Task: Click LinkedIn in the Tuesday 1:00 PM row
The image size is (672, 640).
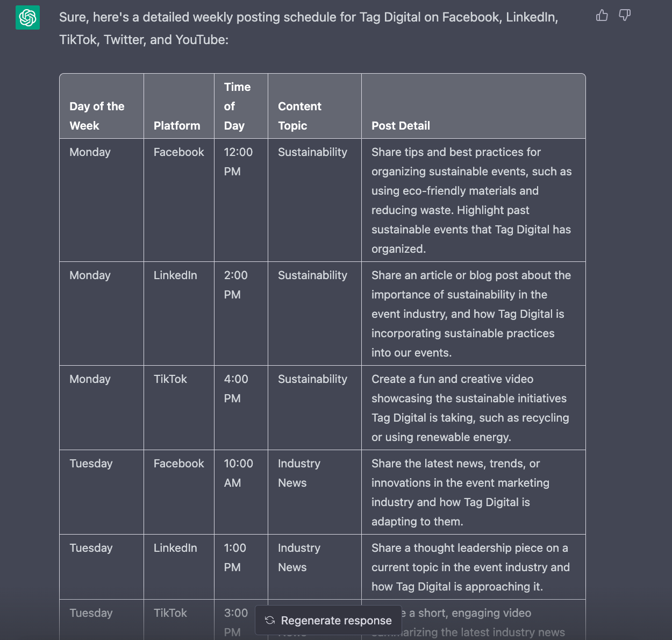Action: (175, 548)
